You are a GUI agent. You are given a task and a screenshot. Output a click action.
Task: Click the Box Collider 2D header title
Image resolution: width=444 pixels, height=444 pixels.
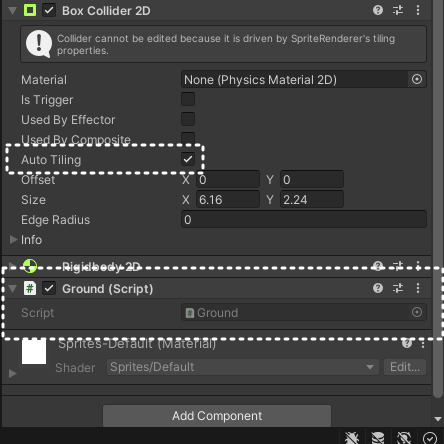coord(106,11)
